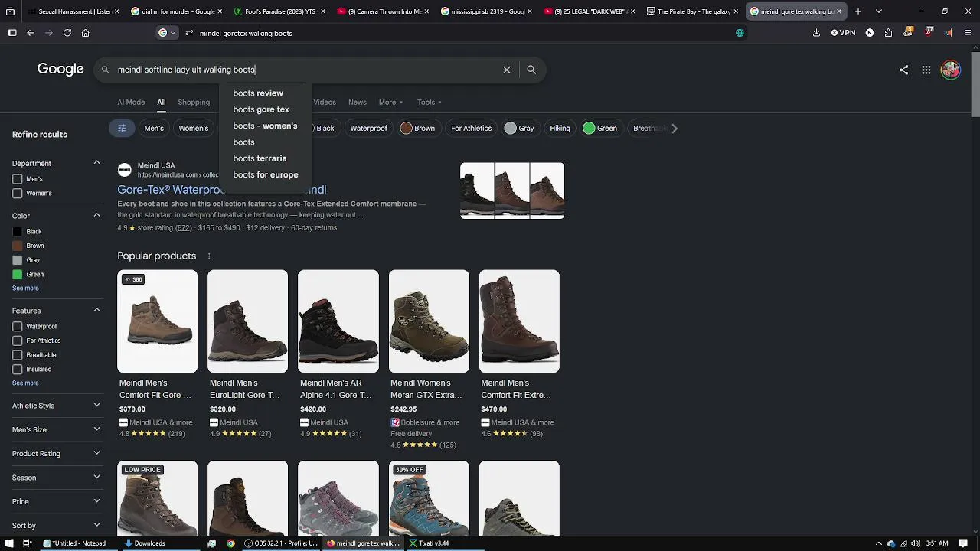Open the browser home page icon
The height and width of the screenshot is (551, 980).
85,33
